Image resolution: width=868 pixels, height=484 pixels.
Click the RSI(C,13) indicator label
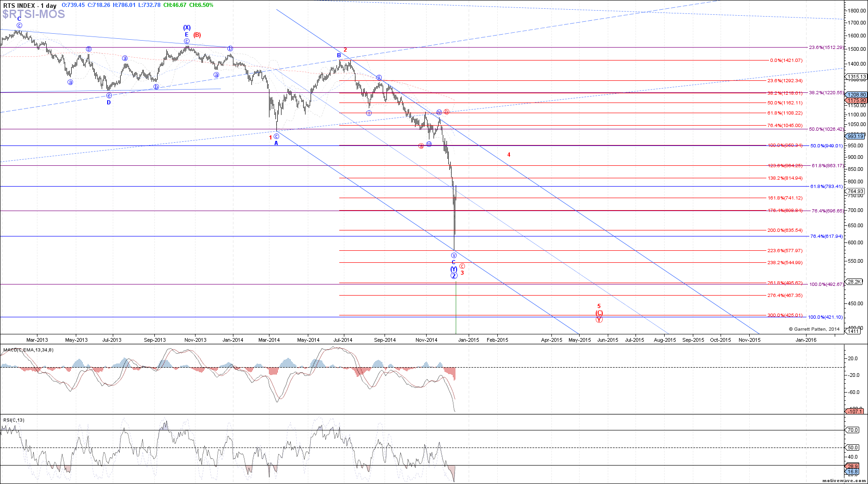pyautogui.click(x=14, y=420)
